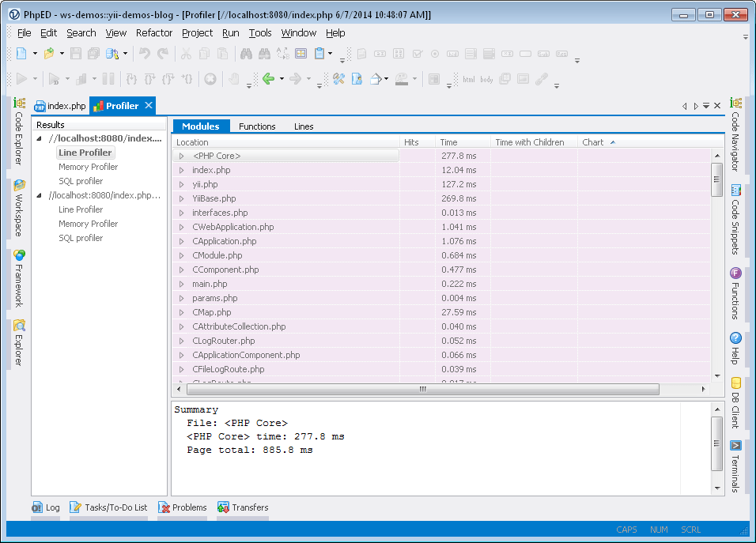This screenshot has height=543, width=756.
Task: Select the Open File icon
Action: 47,53
